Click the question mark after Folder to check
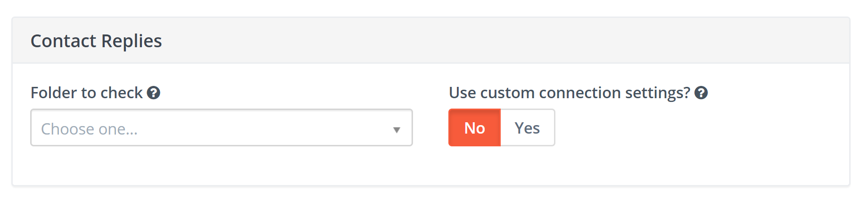Viewport: 868px width, 203px height. (153, 93)
